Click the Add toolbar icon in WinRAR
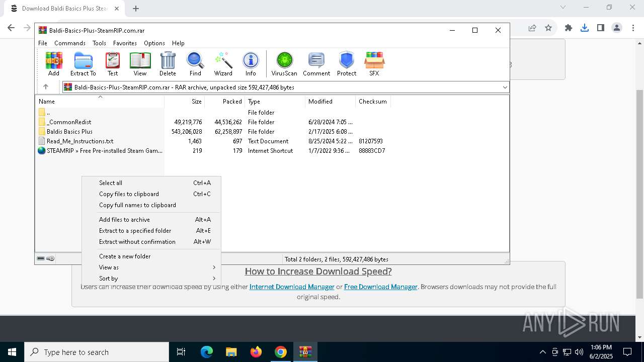644x362 pixels. pyautogui.click(x=54, y=64)
